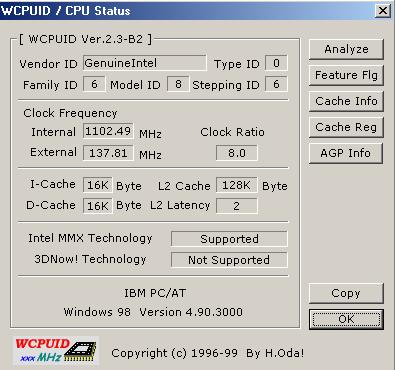
Task: Click the WCPUID MHz logo icon
Action: click(56, 351)
